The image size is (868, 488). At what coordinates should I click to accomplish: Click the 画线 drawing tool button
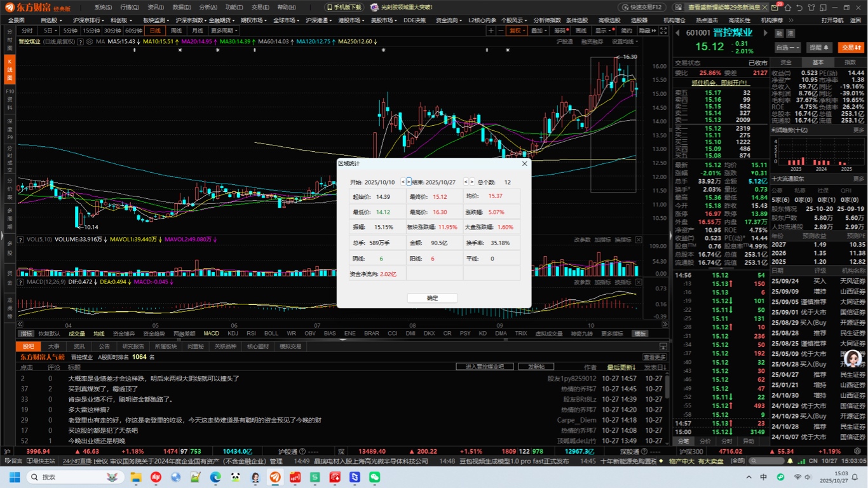[581, 30]
